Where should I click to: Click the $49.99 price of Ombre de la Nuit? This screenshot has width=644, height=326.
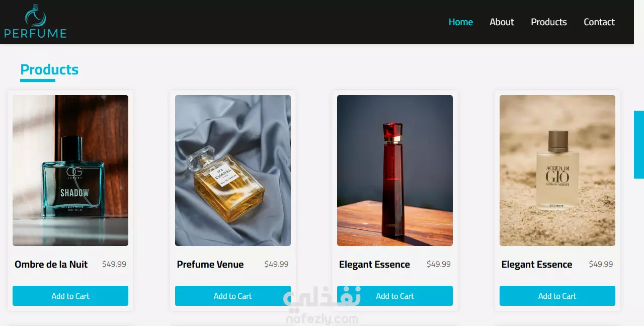tap(114, 264)
